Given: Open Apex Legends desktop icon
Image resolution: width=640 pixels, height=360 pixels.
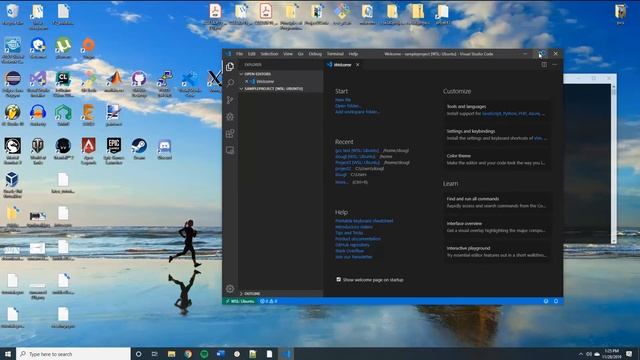Looking at the screenshot, I should [89, 151].
